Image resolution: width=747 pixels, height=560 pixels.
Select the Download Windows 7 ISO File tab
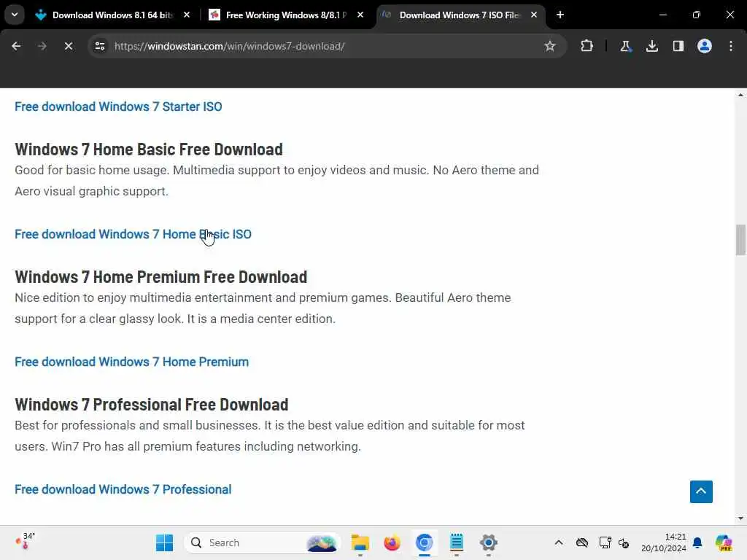[460, 15]
